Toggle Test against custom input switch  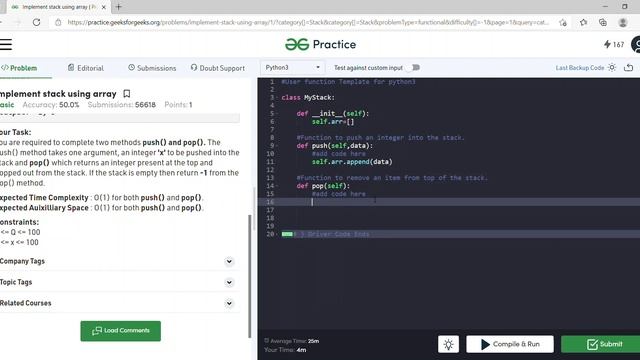414,68
